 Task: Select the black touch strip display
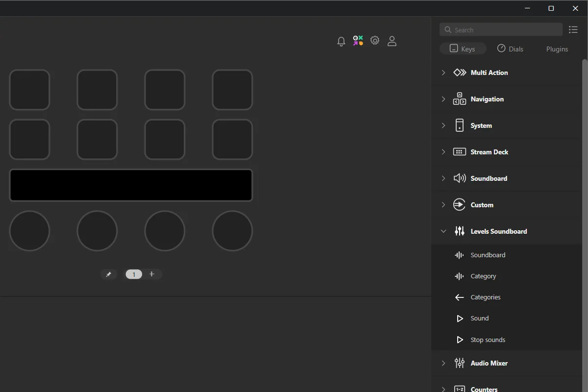click(x=131, y=185)
